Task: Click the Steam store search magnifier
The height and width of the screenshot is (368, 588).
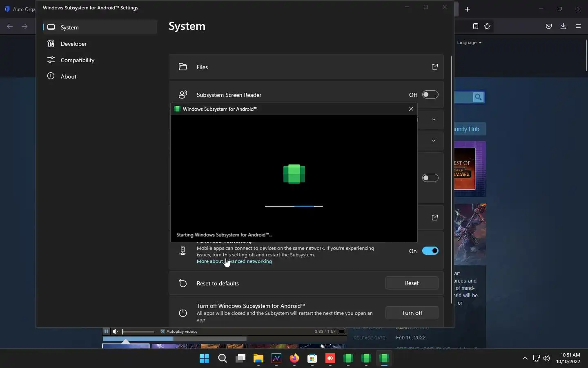Action: tap(478, 97)
